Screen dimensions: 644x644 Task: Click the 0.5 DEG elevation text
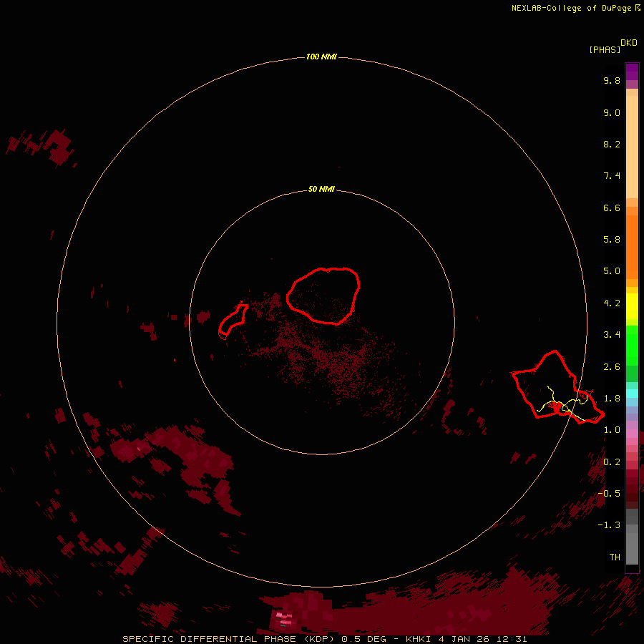pyautogui.click(x=364, y=639)
